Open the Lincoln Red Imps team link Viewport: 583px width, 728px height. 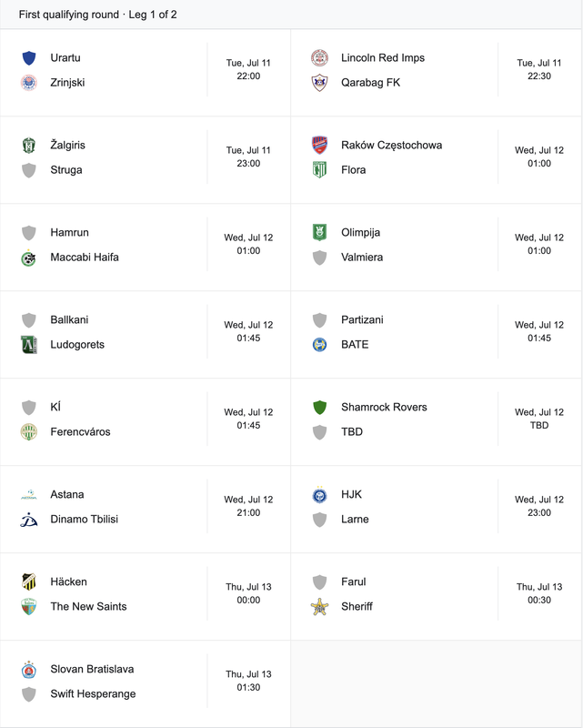tap(383, 57)
